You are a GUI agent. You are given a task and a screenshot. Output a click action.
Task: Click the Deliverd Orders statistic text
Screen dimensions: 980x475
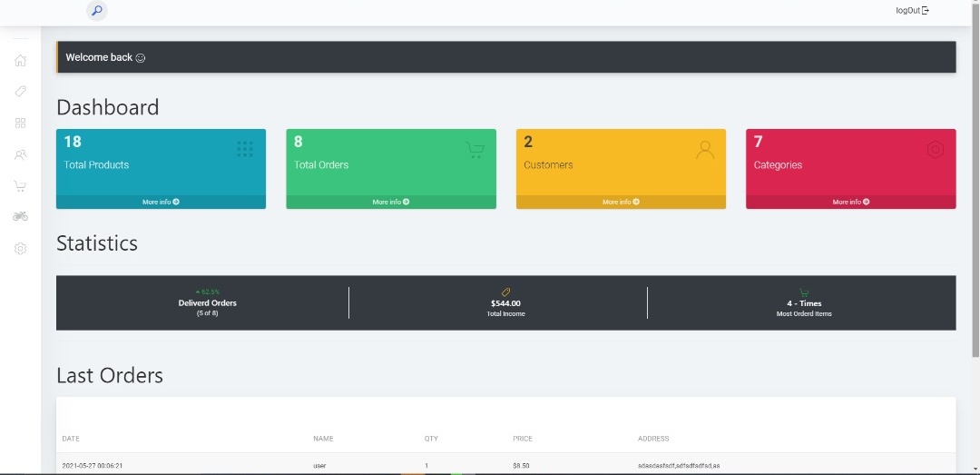click(208, 303)
